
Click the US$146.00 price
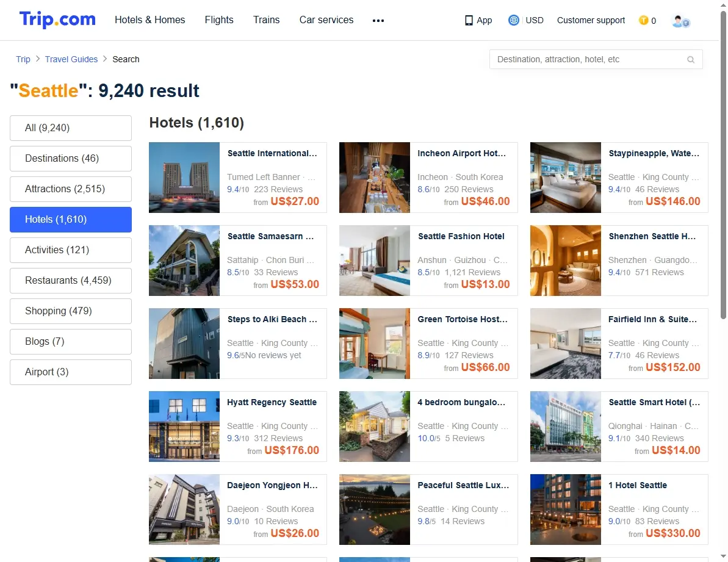(672, 201)
